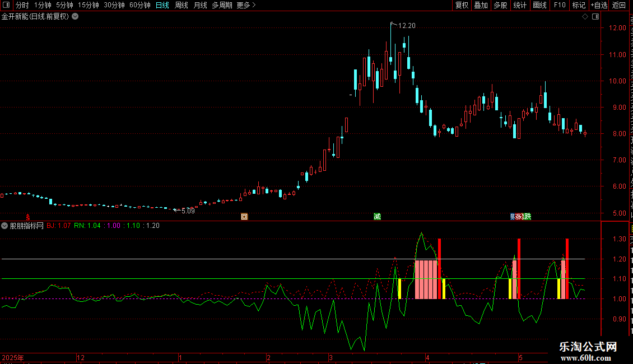The width and height of the screenshot is (633, 364).
Task: Click the 5.09 low price label
Action: (x=188, y=211)
